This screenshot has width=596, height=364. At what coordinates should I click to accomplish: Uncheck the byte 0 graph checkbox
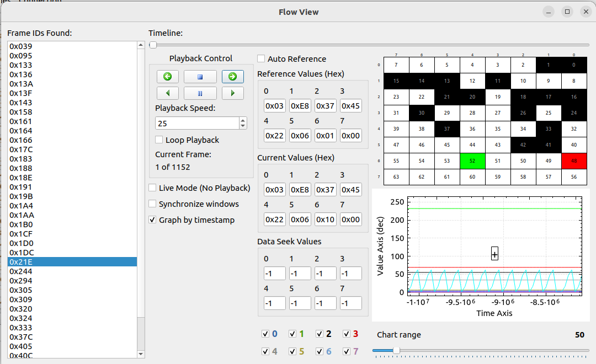point(265,334)
